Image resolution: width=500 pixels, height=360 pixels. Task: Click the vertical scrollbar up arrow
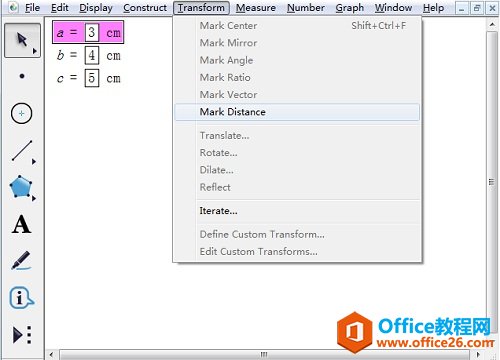click(492, 25)
